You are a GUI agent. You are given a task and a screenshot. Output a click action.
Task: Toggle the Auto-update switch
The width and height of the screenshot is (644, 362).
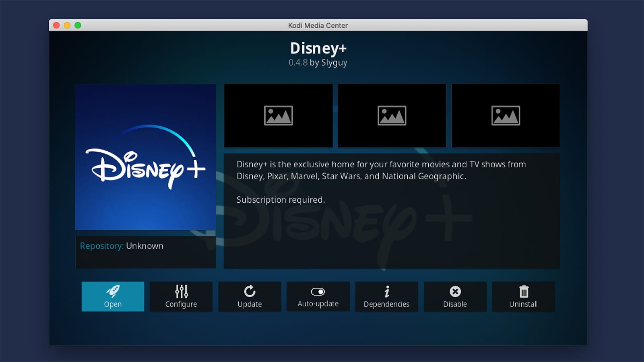(x=318, y=292)
